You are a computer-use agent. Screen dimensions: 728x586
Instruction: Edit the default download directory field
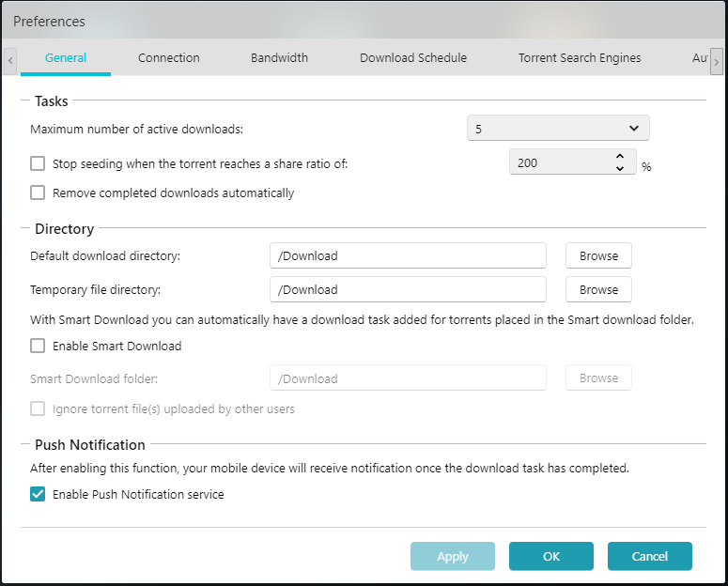[408, 255]
